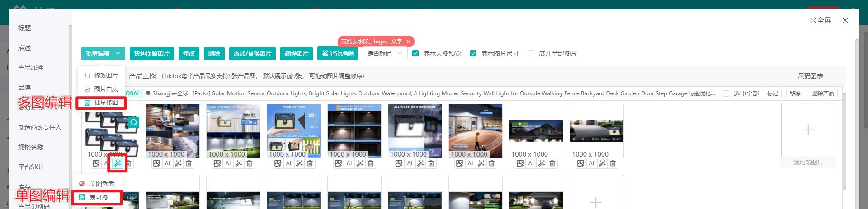This screenshot has height=209, width=868.
Task: Dismiss the 支持去水印 tooltip with its X
Action: click(408, 42)
